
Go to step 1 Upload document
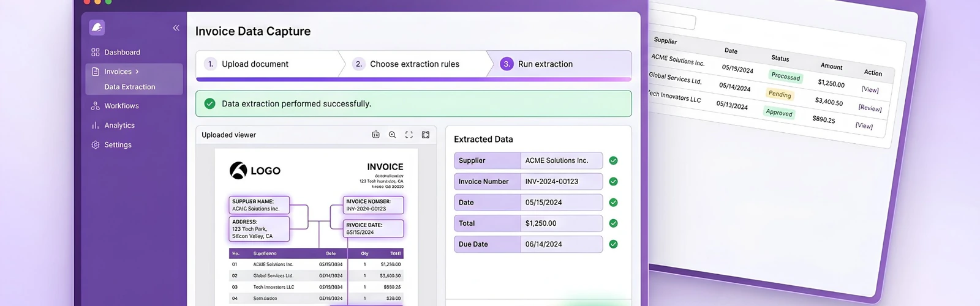pos(268,64)
